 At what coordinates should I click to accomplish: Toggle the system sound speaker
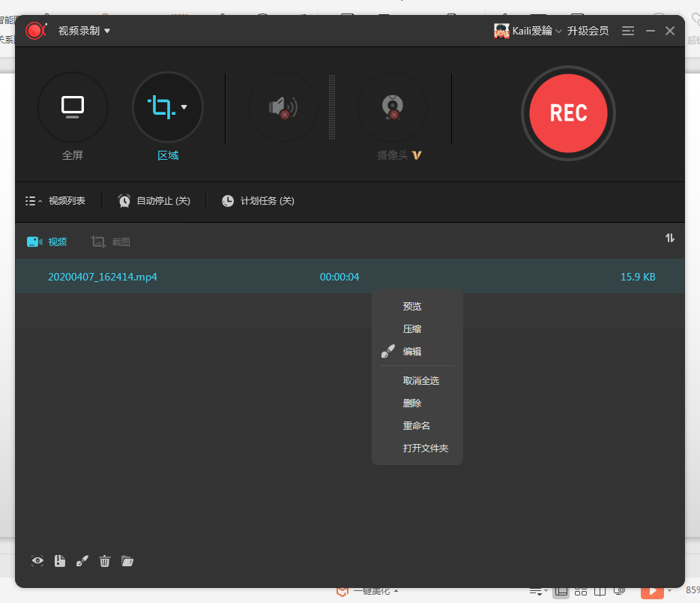[x=283, y=107]
